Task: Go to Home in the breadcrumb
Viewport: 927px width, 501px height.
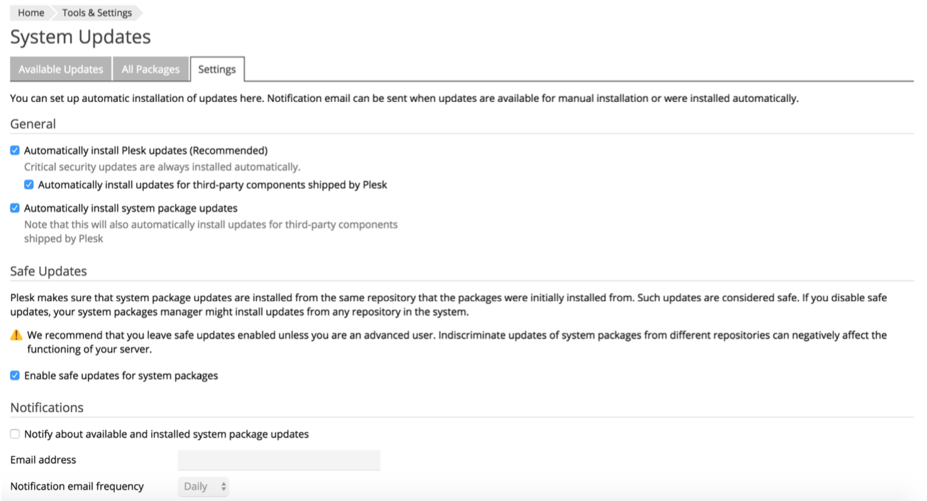Action: 31,13
